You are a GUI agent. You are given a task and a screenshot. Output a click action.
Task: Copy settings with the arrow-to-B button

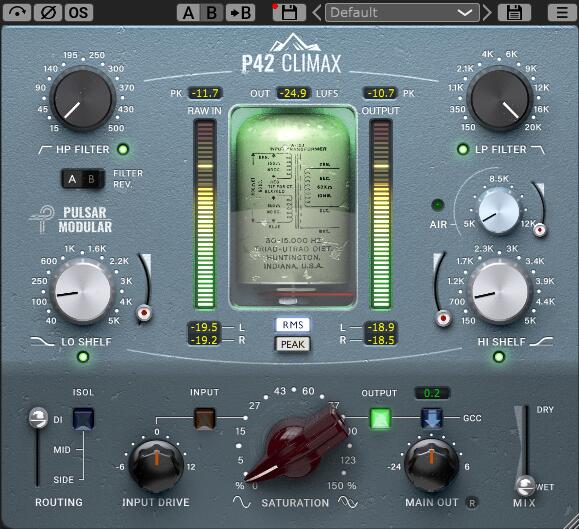pyautogui.click(x=240, y=13)
